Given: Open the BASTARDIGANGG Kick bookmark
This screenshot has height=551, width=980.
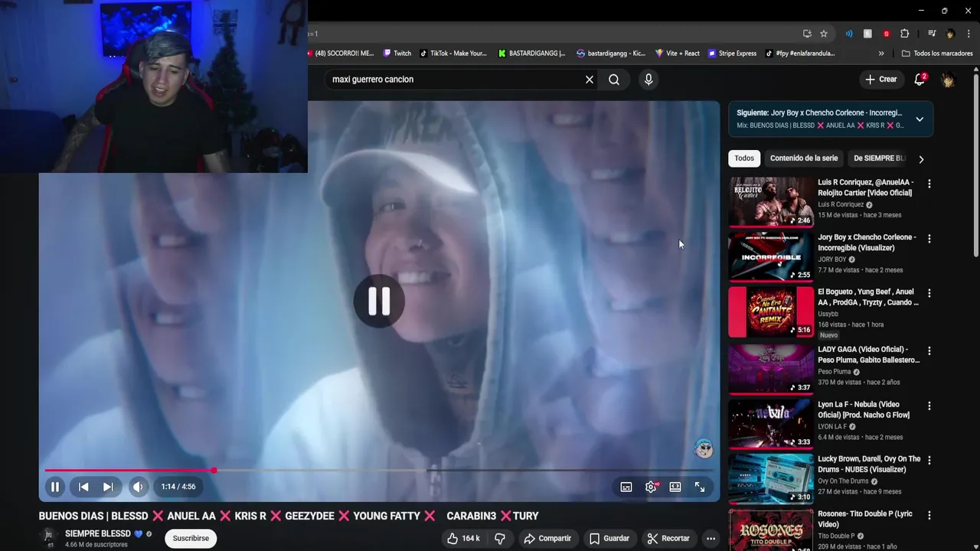Looking at the screenshot, I should pos(531,54).
